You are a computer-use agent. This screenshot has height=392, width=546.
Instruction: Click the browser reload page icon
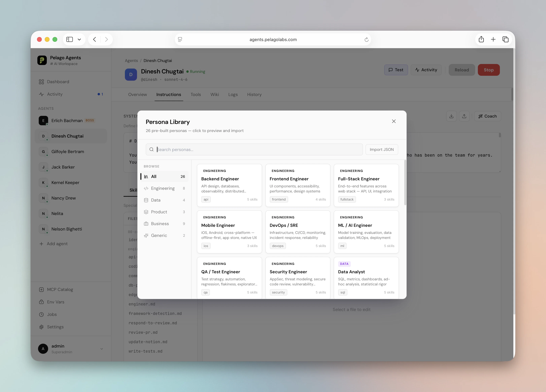tap(366, 40)
